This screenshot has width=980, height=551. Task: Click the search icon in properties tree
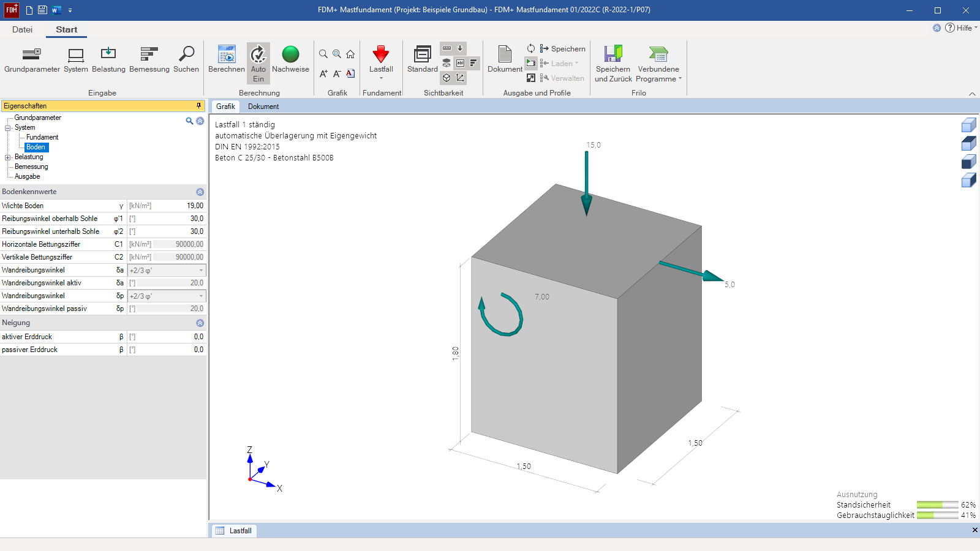click(x=189, y=121)
